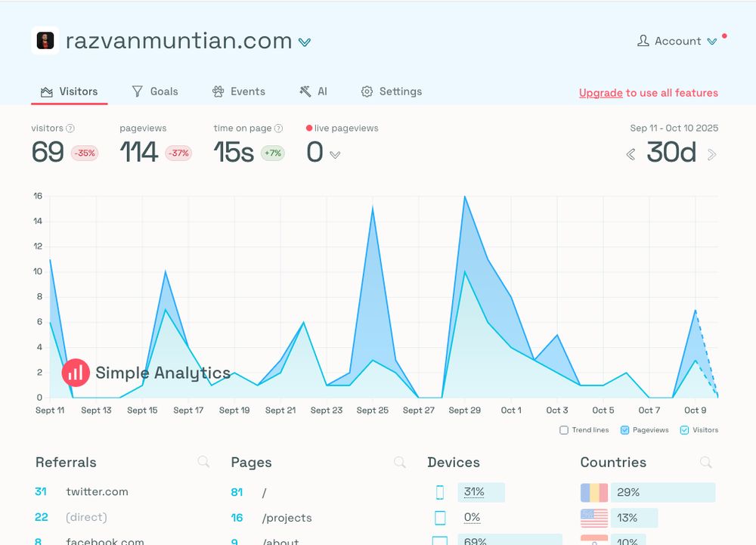Click the Events paw icon
The width and height of the screenshot is (756, 545).
(218, 91)
